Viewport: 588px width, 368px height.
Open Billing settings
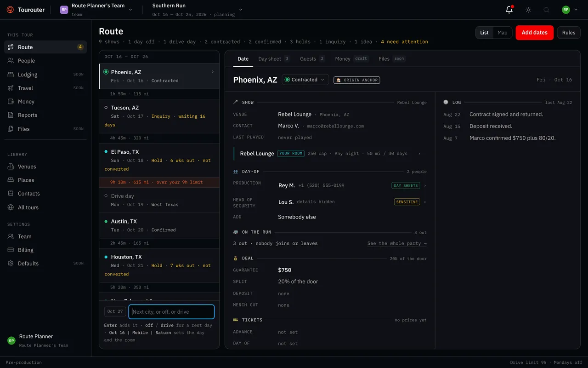click(45, 250)
